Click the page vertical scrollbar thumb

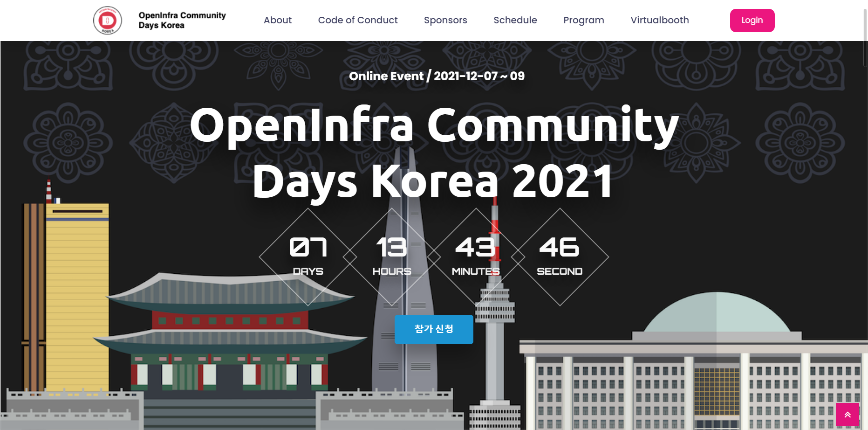click(x=865, y=37)
